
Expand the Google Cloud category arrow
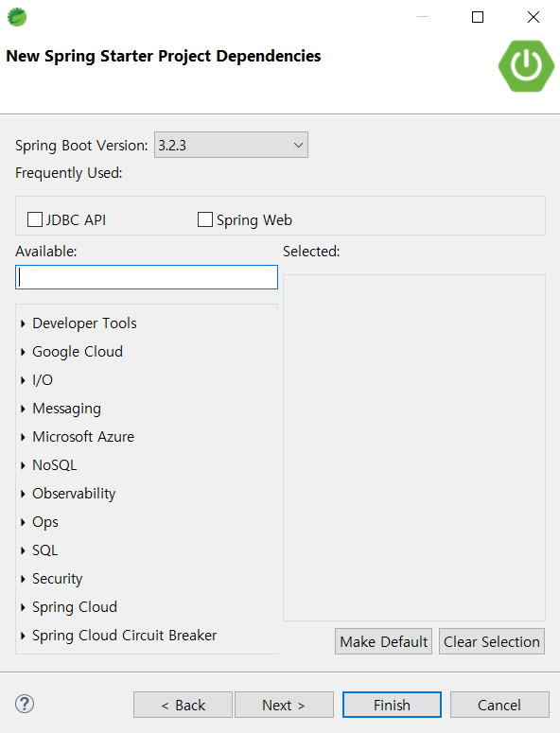(23, 352)
